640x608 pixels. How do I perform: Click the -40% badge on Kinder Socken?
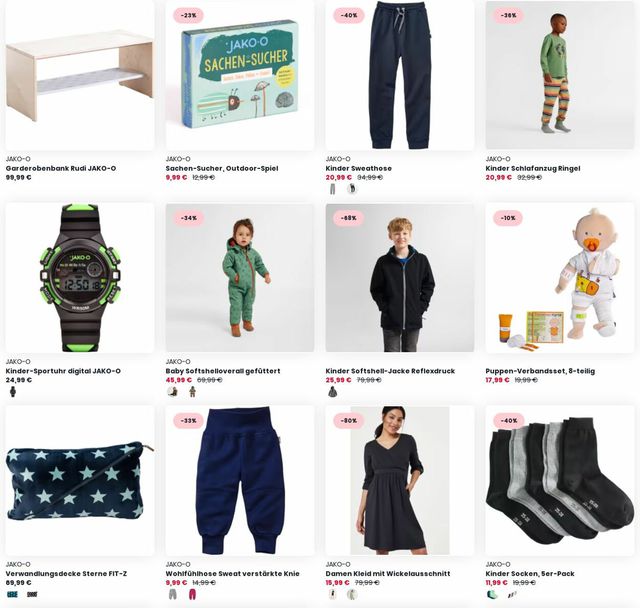(509, 420)
